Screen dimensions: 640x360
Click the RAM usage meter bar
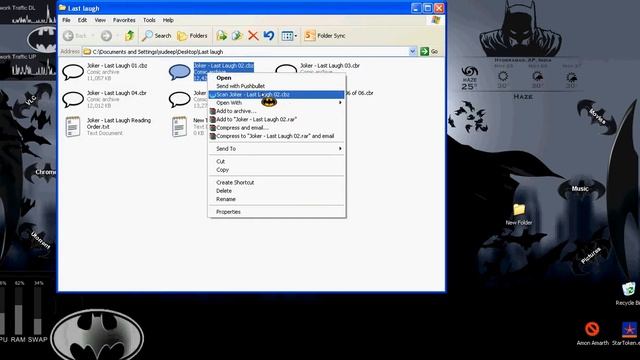[19, 311]
